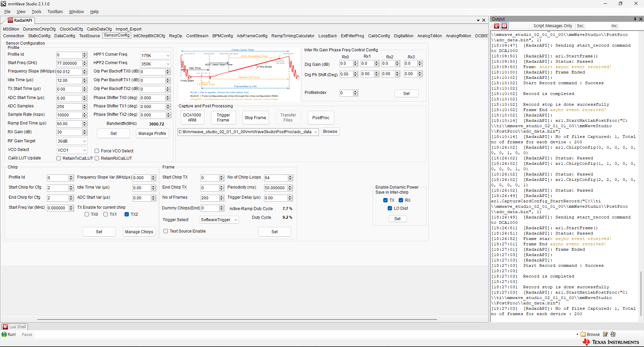Switch to the Import_Export tab
This screenshot has width=644, height=347.
coord(129,29)
